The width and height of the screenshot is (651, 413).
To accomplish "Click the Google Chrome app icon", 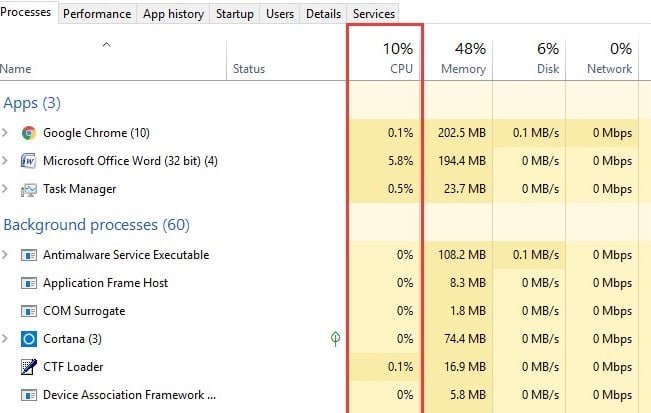I will [29, 133].
